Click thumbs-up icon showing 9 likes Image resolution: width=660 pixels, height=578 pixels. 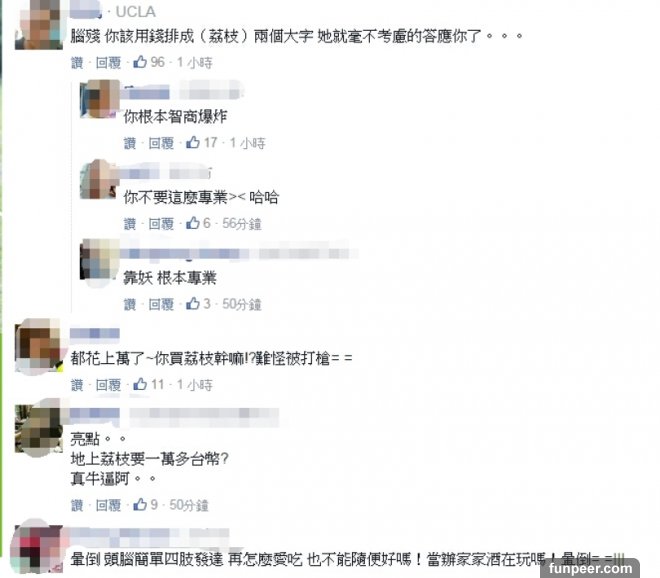coord(140,504)
